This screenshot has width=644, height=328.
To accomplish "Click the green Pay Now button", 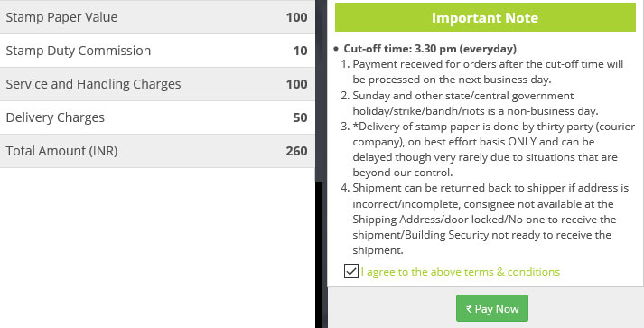I will tap(492, 308).
